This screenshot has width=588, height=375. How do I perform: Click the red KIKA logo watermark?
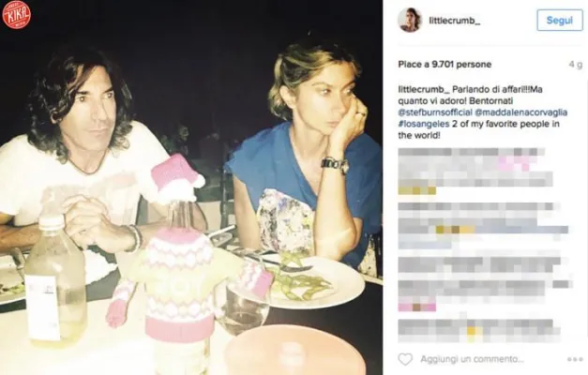click(17, 15)
